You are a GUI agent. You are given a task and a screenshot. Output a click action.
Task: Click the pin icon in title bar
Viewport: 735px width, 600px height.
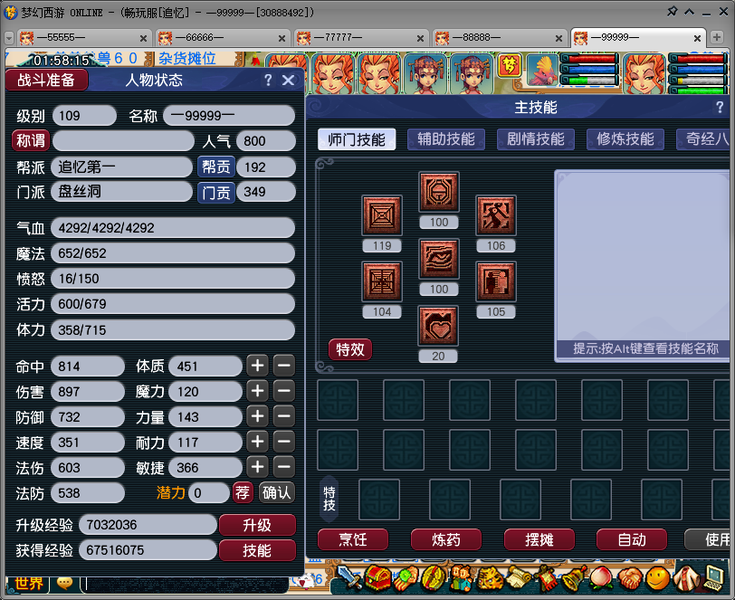tap(672, 11)
